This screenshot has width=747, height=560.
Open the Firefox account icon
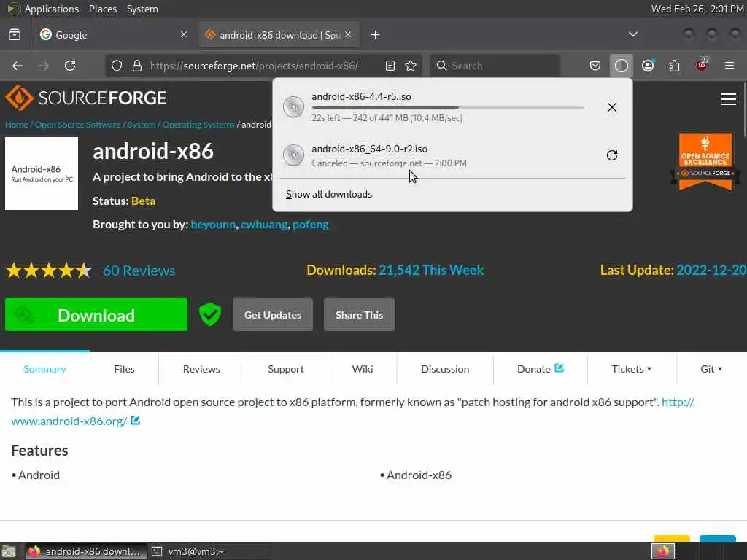[648, 66]
